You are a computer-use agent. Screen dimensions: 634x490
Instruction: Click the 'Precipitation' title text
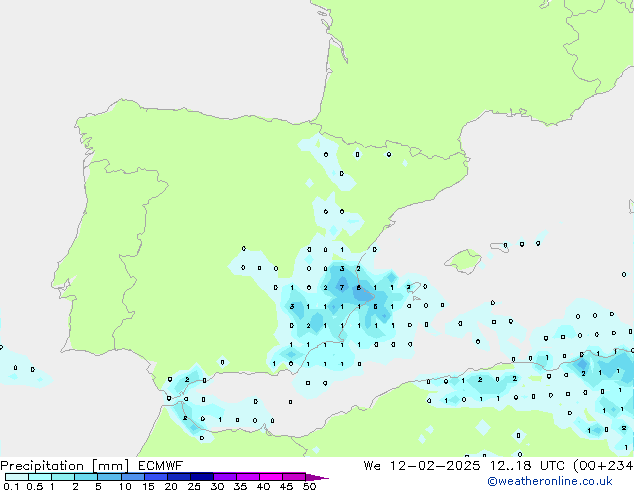click(42, 466)
